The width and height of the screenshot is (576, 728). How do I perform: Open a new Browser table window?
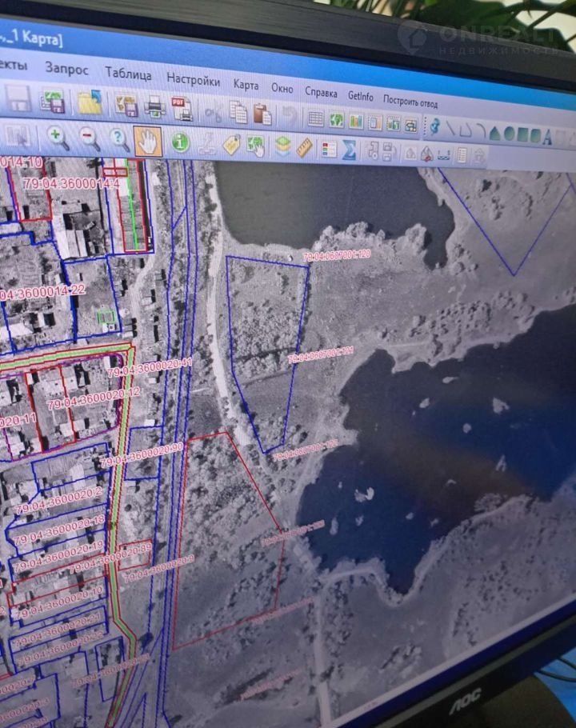[x=315, y=118]
